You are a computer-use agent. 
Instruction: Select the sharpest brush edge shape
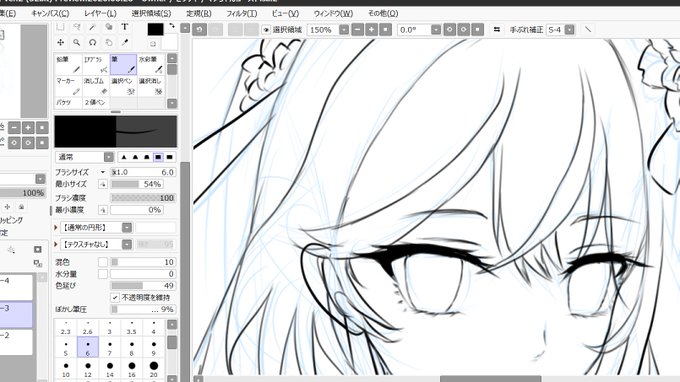pyautogui.click(x=124, y=157)
